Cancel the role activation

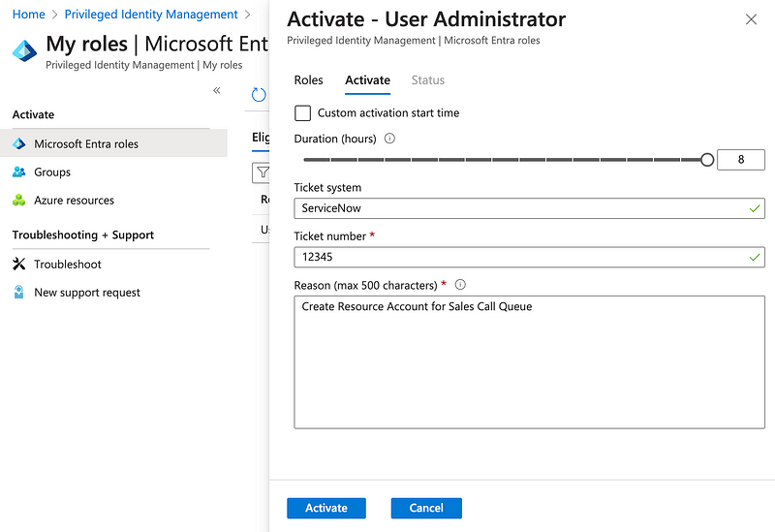pyautogui.click(x=426, y=508)
